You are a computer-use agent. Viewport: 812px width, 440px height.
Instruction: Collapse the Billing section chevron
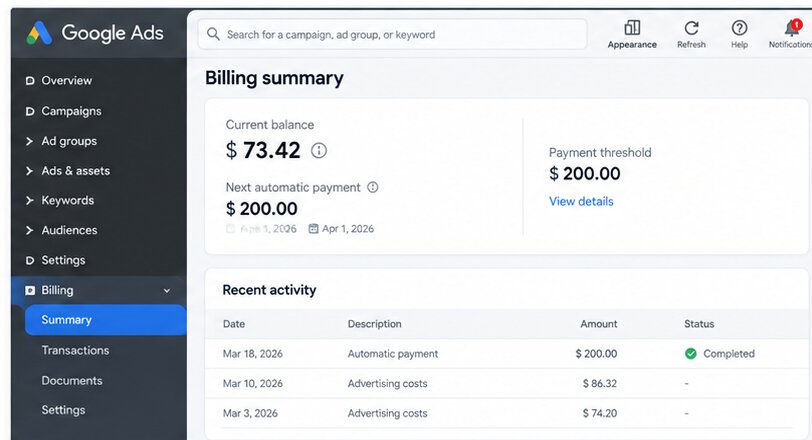[167, 291]
